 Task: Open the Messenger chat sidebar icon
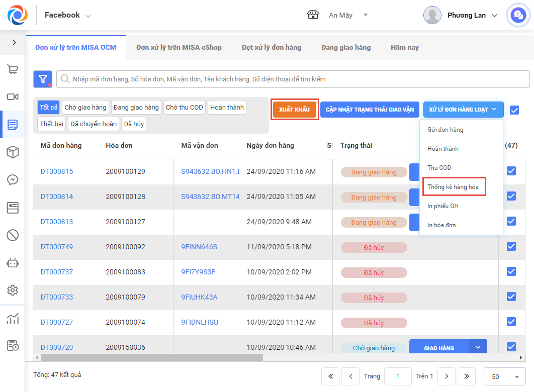click(13, 180)
